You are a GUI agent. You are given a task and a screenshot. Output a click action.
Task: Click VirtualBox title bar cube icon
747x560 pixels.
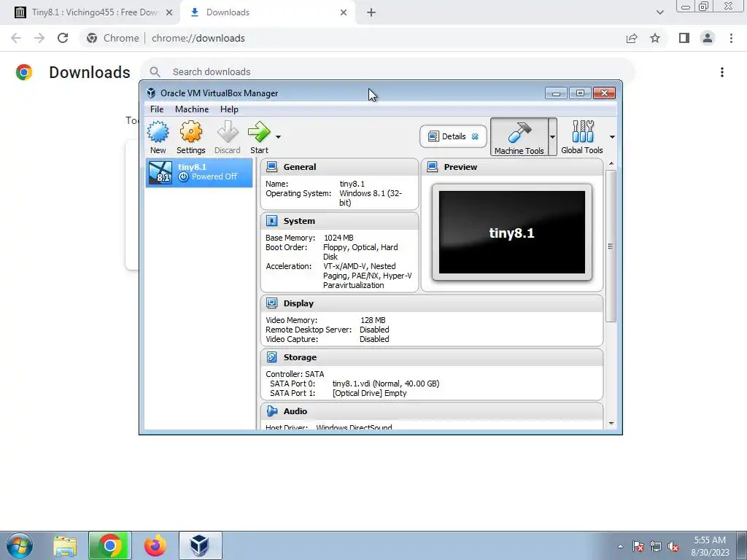click(151, 93)
